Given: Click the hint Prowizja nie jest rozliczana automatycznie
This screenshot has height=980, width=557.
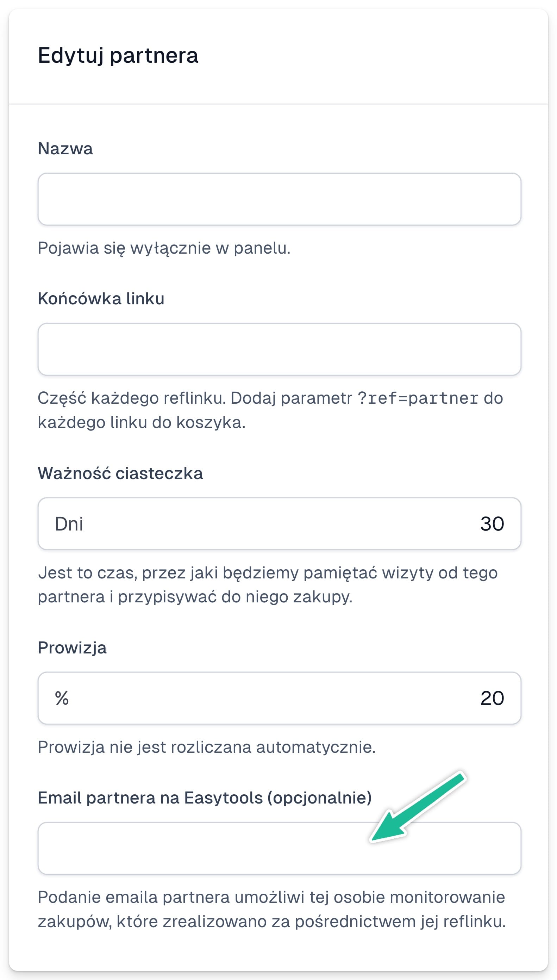Looking at the screenshot, I should (x=207, y=747).
